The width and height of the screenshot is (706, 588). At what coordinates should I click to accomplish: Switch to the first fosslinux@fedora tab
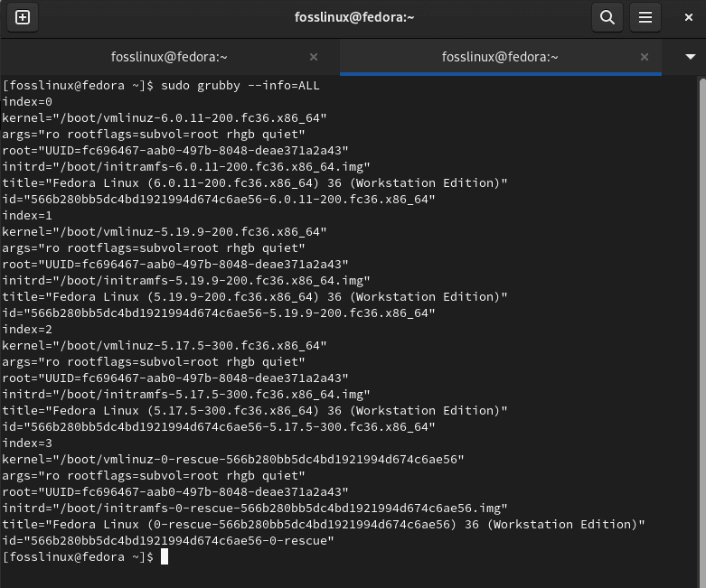coord(169,57)
